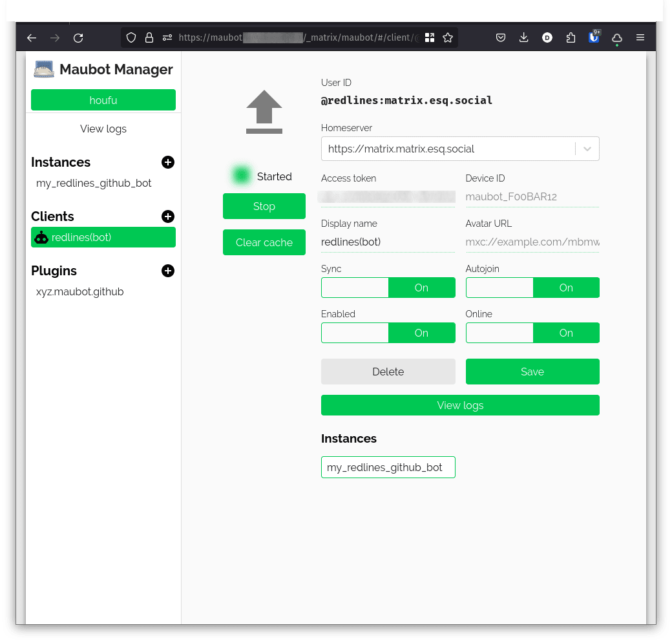The image size is (672, 641).
Task: Click the avatar upload arrow icon
Action: tap(264, 112)
